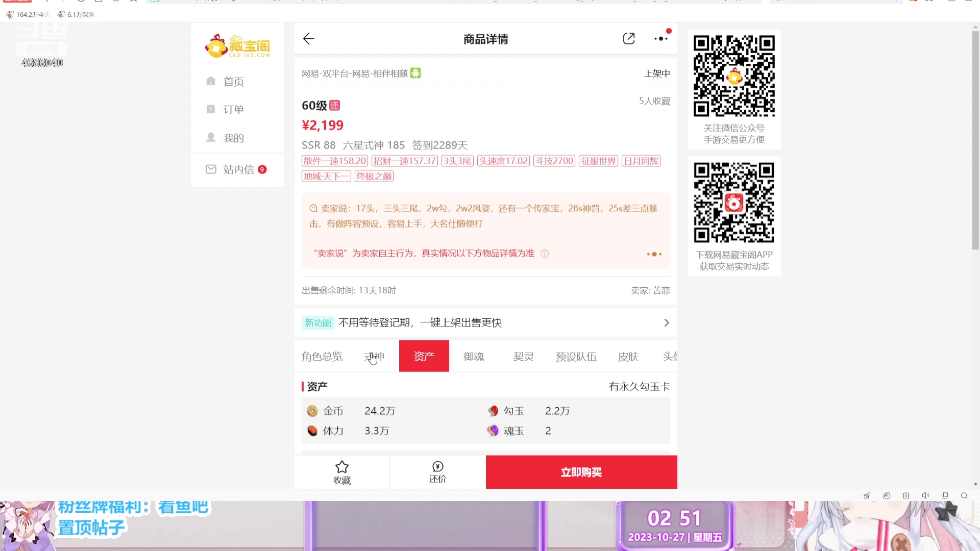Click the 金币 coin icon

(312, 411)
